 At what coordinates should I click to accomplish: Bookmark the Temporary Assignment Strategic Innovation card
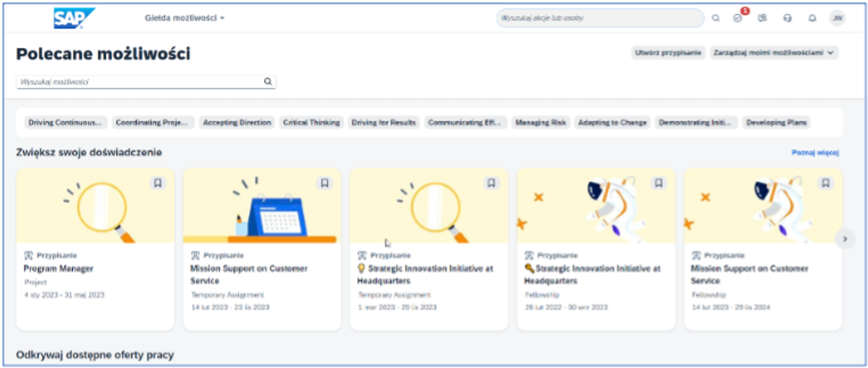click(491, 183)
